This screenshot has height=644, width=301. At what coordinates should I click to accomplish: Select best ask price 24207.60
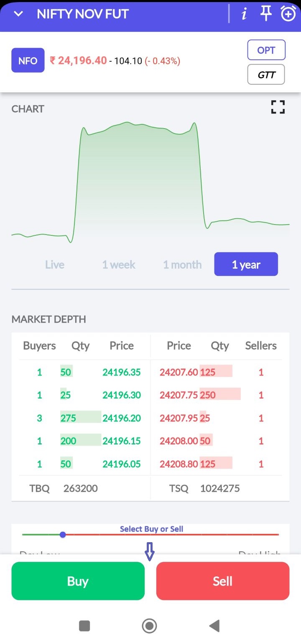(x=179, y=372)
